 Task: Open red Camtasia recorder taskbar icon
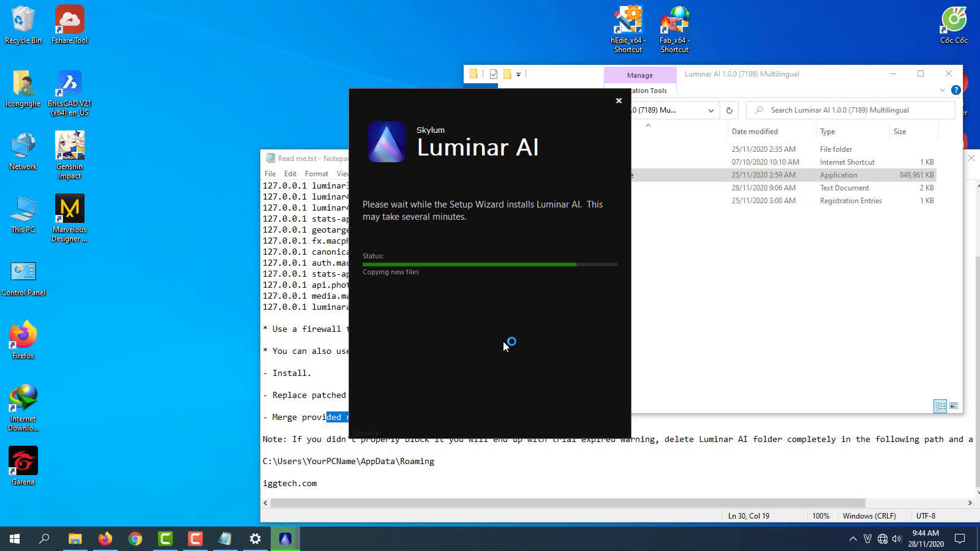[195, 539]
